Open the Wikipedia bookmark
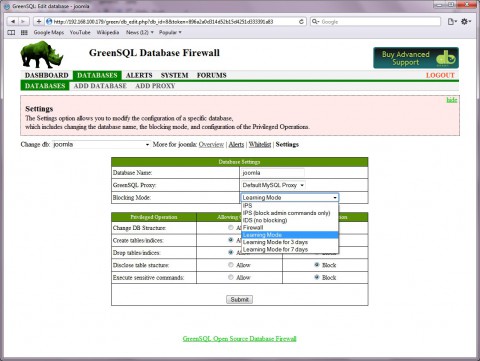Viewport: 480px width, 361px height. point(108,32)
